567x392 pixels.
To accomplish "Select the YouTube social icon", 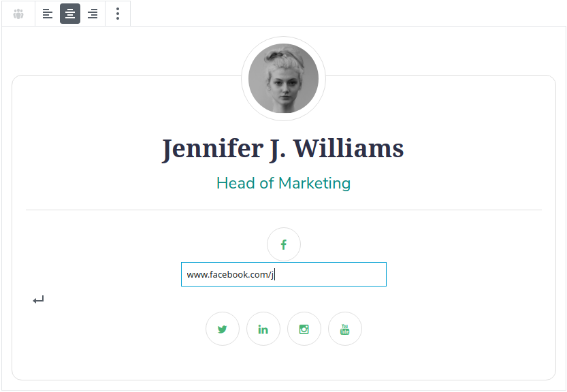I will tap(345, 329).
